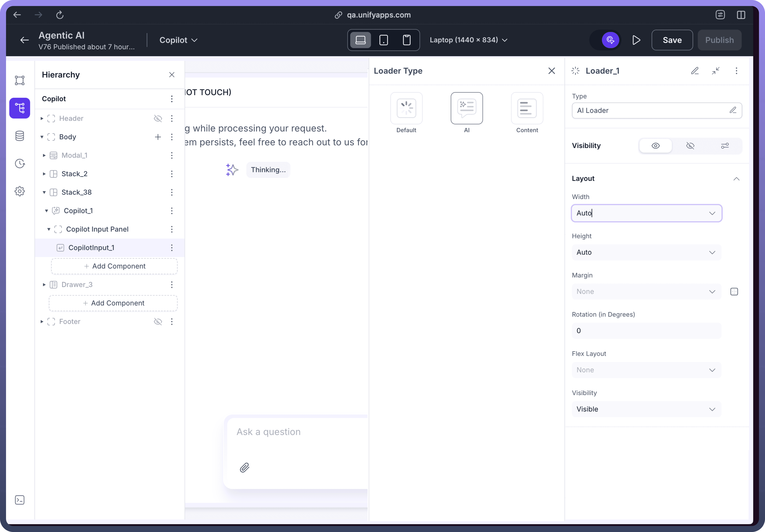Set visibility to visible eye option

pyautogui.click(x=655, y=145)
